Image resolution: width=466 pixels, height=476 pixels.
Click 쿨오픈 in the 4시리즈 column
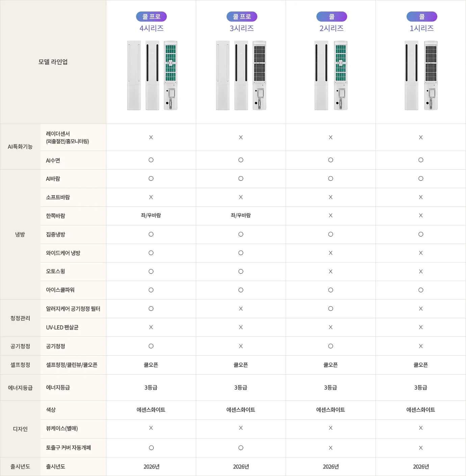(x=151, y=365)
